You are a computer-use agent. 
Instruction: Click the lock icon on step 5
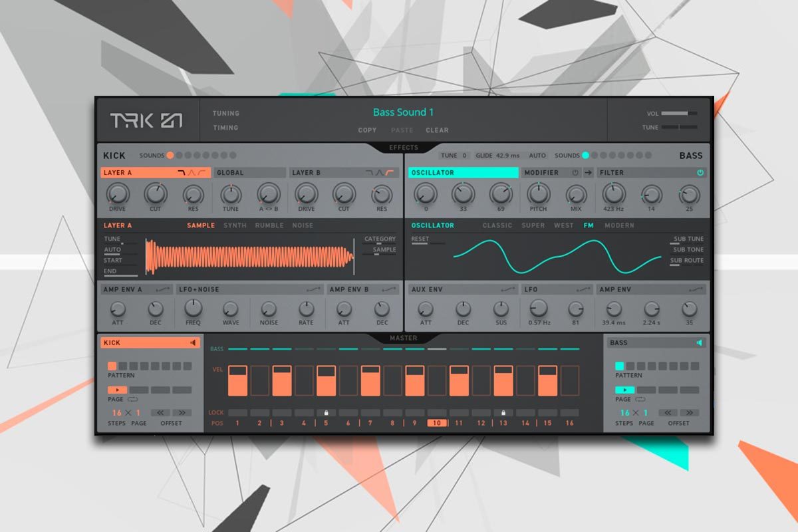[326, 413]
